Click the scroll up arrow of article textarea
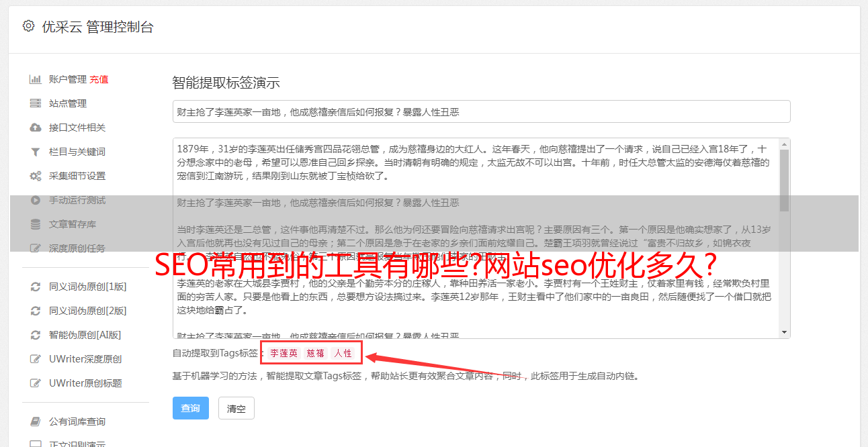Screen dimensions: 868x447 (784, 144)
